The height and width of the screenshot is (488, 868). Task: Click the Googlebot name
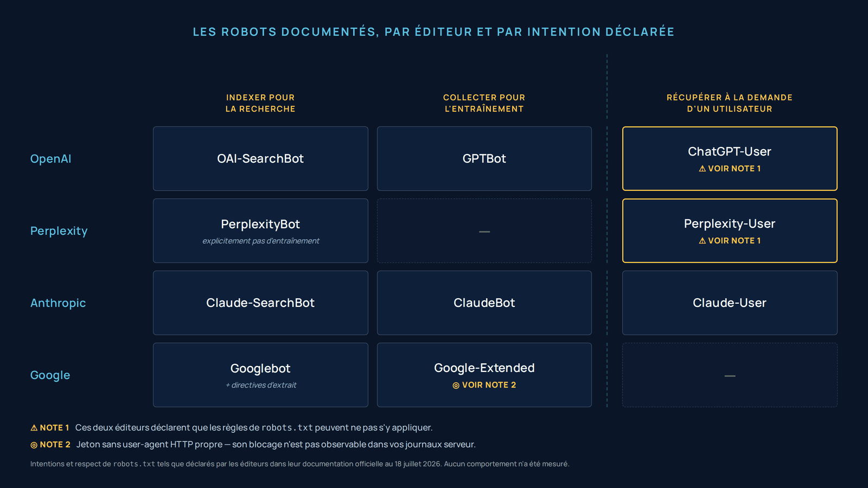tap(260, 368)
